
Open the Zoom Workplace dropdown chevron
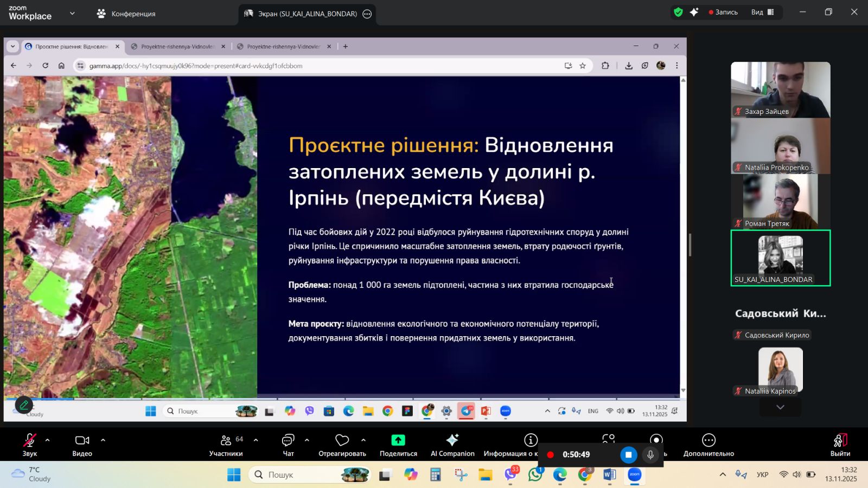tap(72, 14)
